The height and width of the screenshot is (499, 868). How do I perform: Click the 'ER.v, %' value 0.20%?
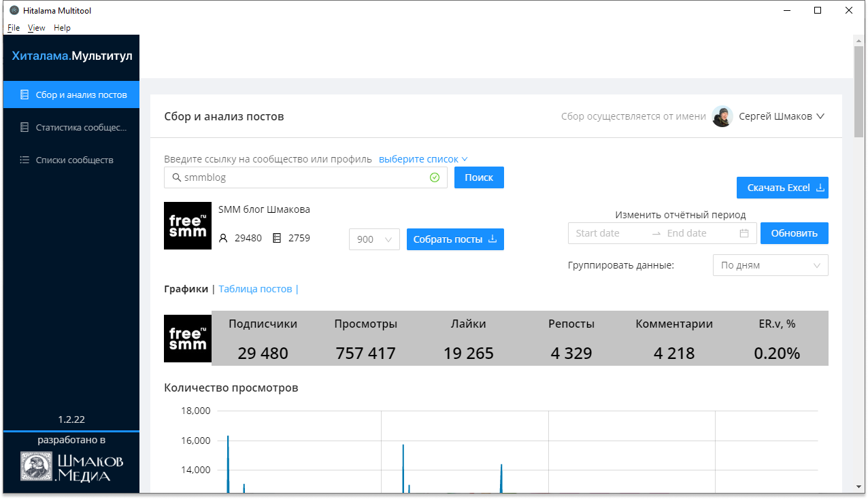pos(777,354)
